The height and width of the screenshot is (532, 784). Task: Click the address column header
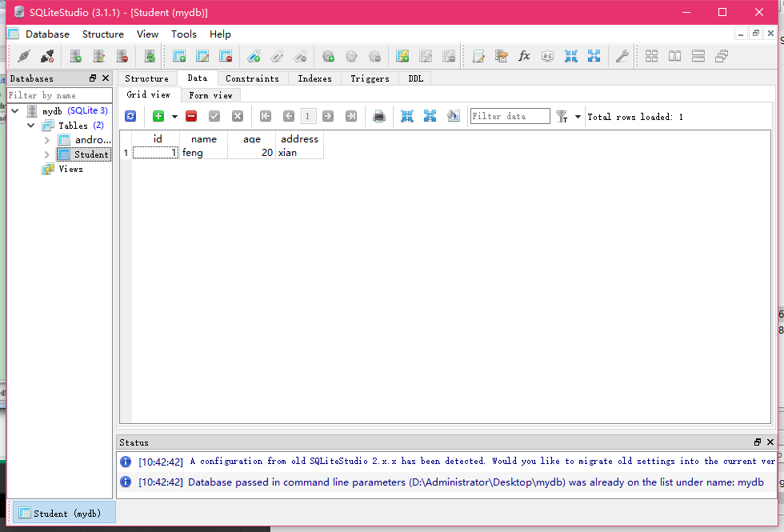[x=299, y=139]
